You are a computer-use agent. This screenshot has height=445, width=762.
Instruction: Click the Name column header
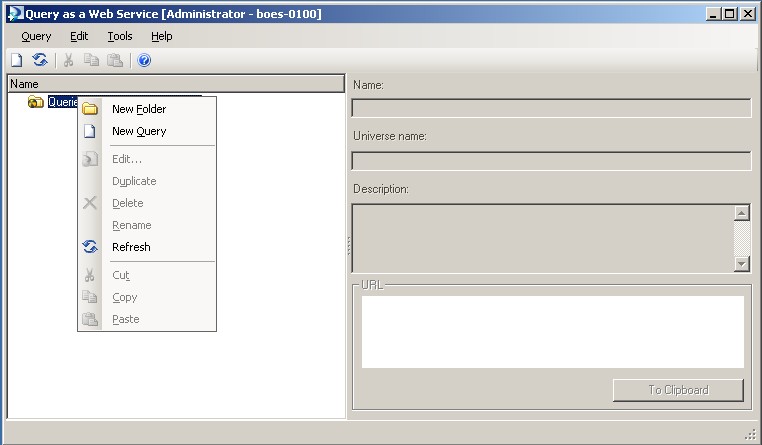(176, 84)
